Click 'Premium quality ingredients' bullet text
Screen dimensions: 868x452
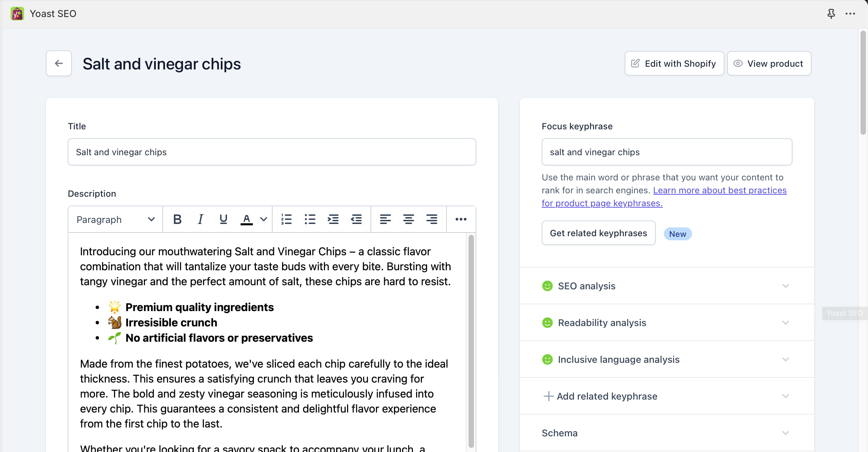tap(199, 307)
